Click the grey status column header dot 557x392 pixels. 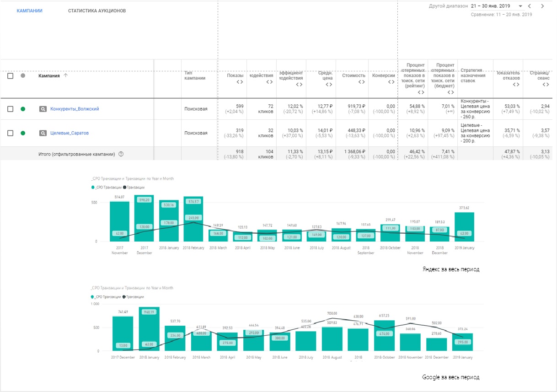(x=23, y=76)
